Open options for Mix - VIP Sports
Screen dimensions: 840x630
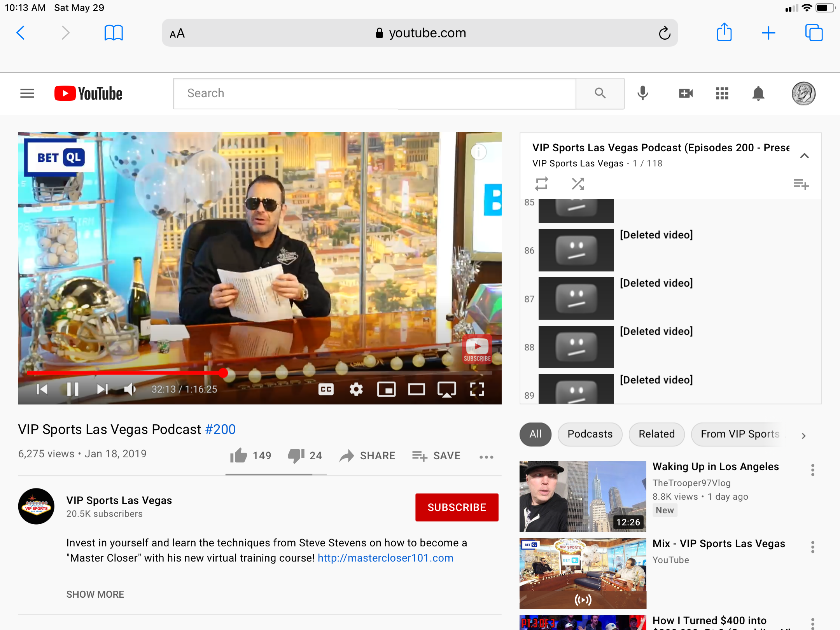click(x=813, y=547)
